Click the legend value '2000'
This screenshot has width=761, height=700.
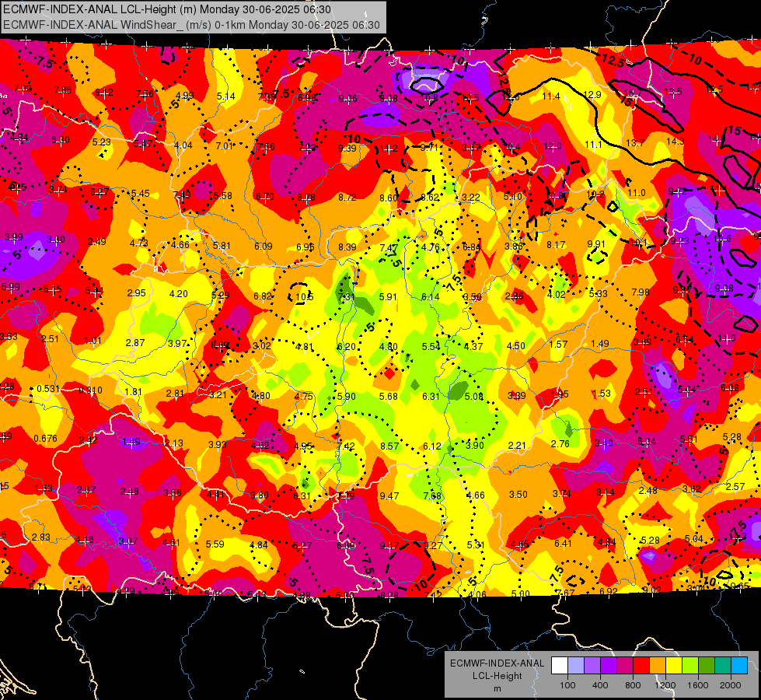(x=731, y=685)
